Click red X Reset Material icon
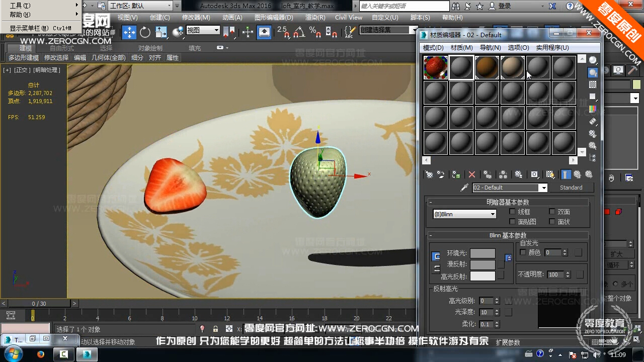This screenshot has width=644, height=362. point(472,174)
